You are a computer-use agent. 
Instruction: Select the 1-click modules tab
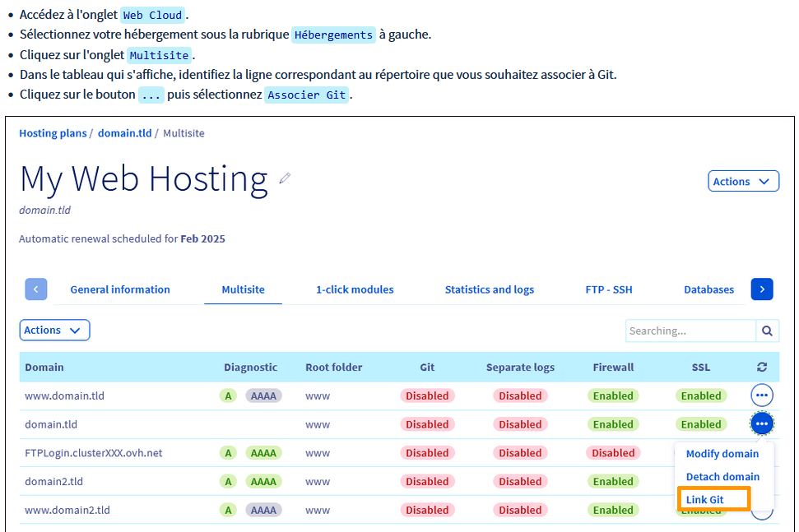coord(355,289)
